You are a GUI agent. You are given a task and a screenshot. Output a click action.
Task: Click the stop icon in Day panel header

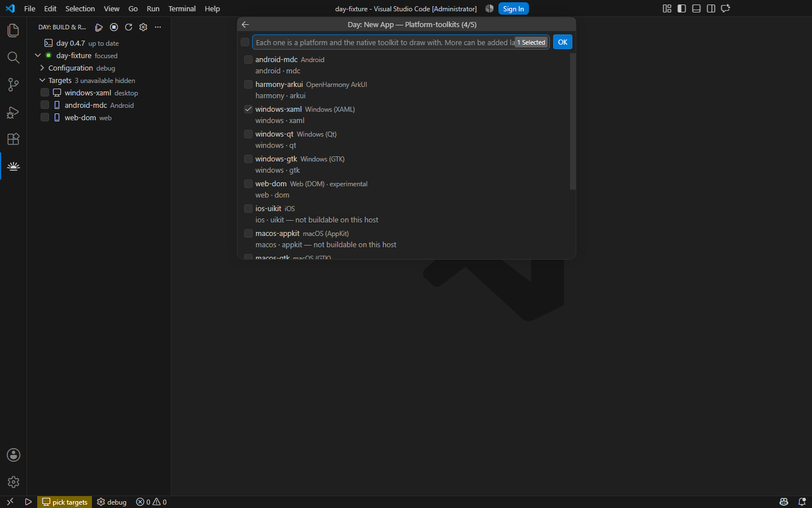114,27
